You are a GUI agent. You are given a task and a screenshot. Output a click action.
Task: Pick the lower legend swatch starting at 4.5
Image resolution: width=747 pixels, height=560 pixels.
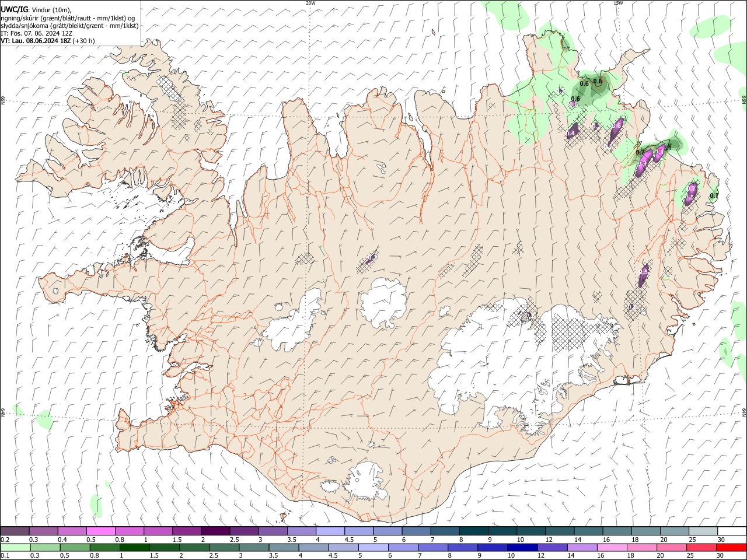pos(343,547)
